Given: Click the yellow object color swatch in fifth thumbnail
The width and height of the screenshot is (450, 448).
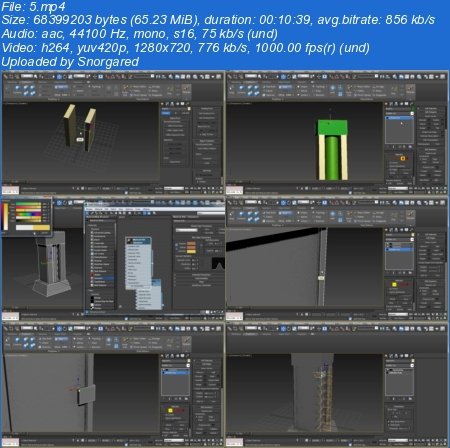Looking at the screenshot, I should coord(170,410).
